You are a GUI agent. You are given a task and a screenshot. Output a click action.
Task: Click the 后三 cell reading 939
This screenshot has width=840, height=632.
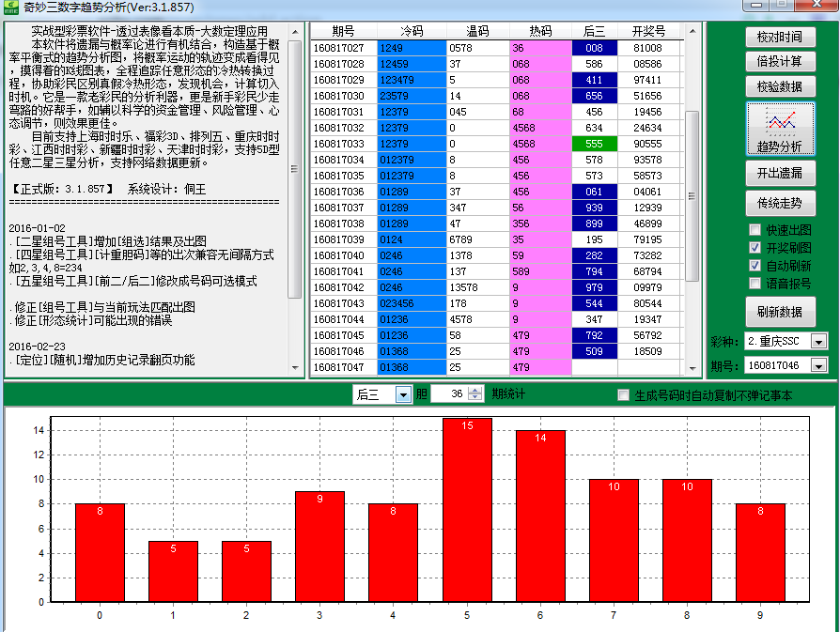click(594, 208)
